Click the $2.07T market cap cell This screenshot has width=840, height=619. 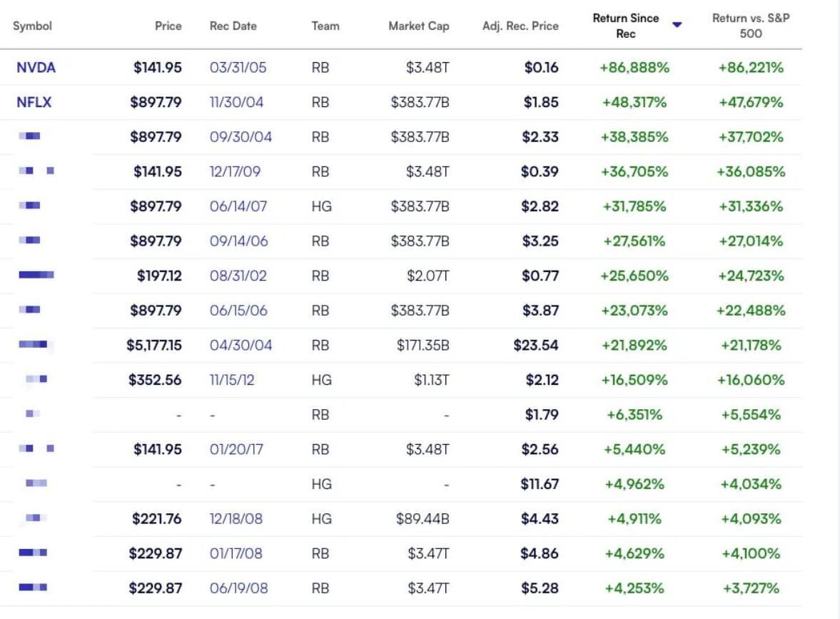[428, 276]
